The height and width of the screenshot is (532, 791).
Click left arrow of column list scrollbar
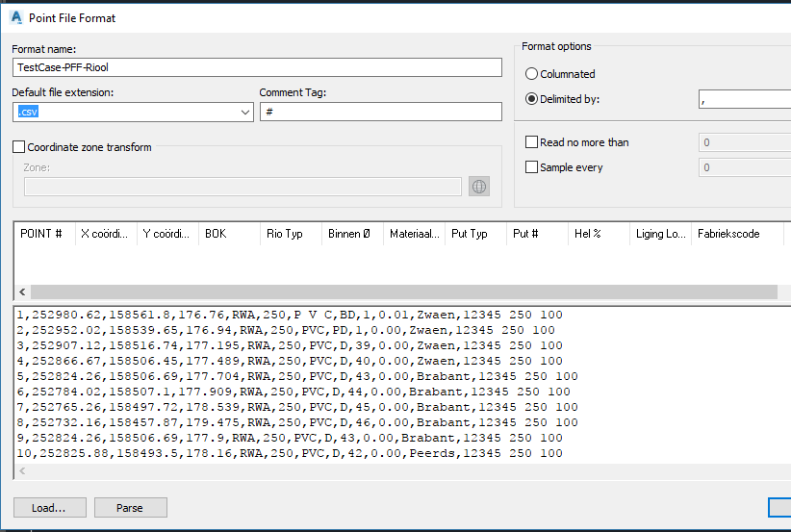[x=22, y=291]
